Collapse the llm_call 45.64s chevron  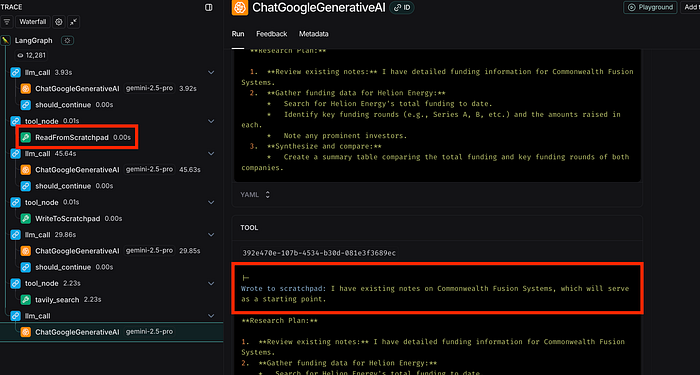pyautogui.click(x=211, y=154)
